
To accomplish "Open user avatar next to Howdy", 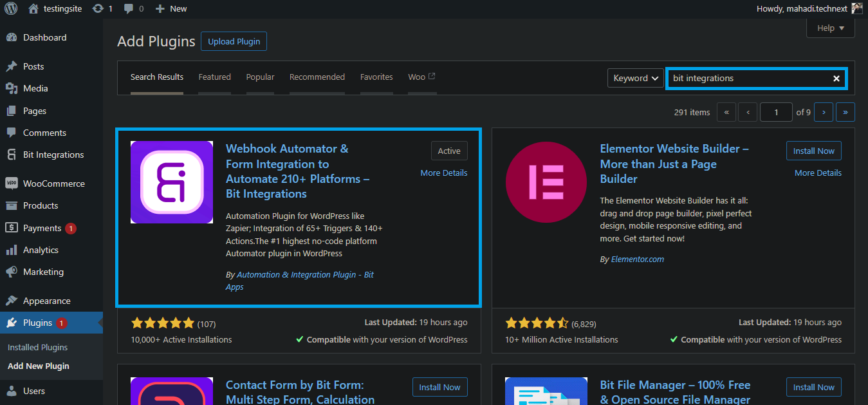I will [857, 8].
